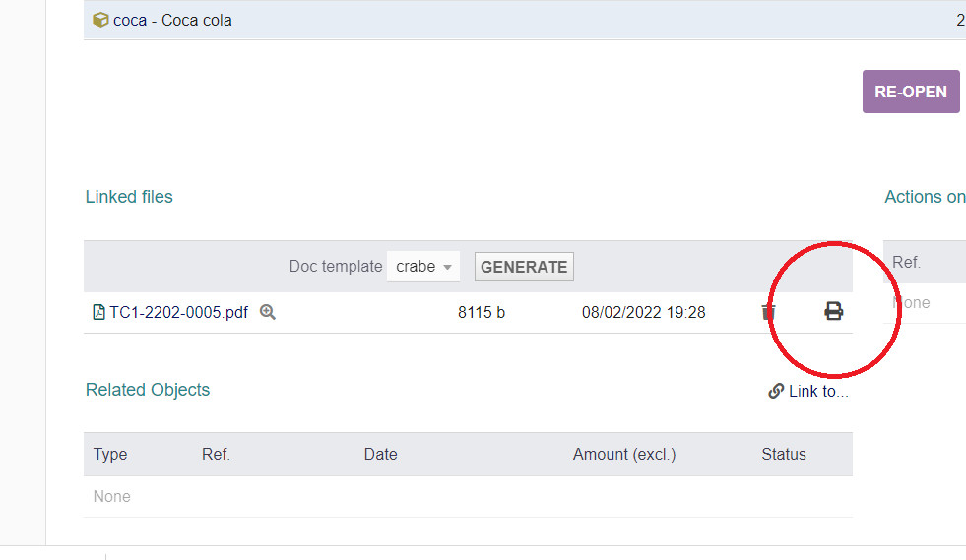Click the Date column header
Screen dimensions: 966x560
point(380,454)
